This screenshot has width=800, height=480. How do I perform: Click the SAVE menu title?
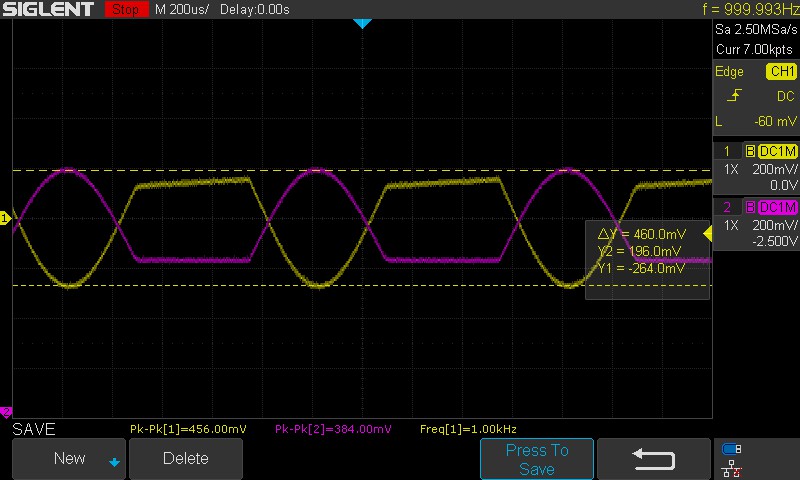(x=34, y=429)
